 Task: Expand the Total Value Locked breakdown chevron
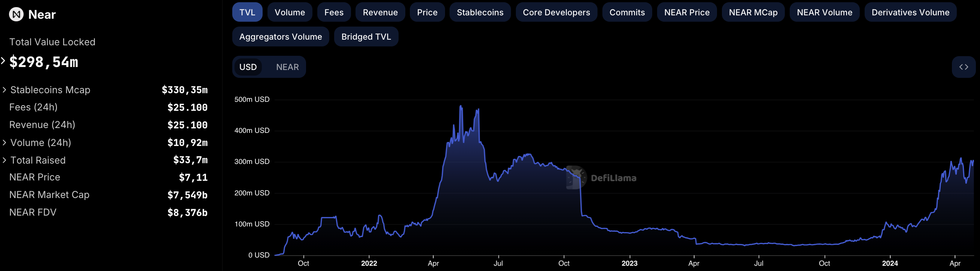[x=3, y=61]
